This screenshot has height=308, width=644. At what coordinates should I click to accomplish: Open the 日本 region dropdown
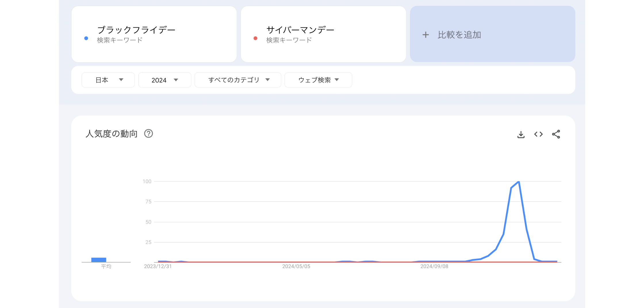click(x=108, y=80)
